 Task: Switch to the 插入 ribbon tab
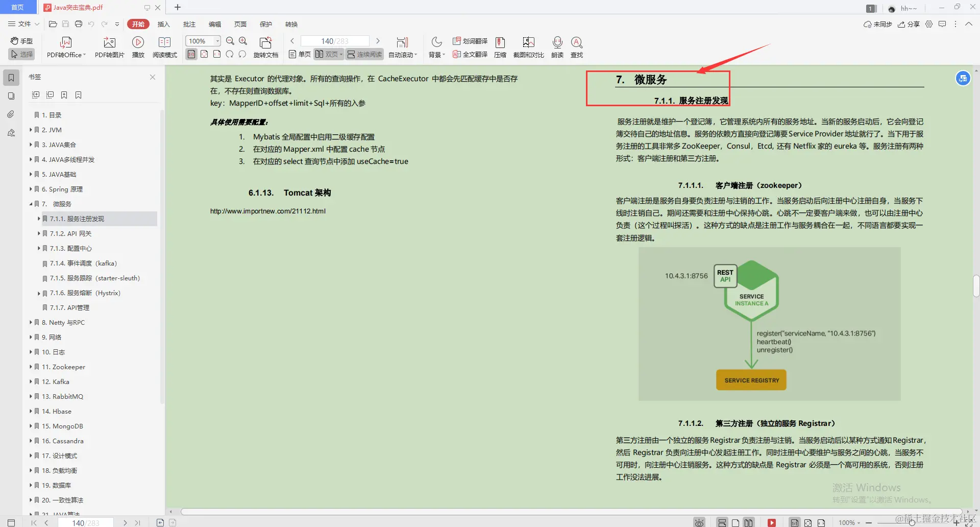(x=163, y=24)
